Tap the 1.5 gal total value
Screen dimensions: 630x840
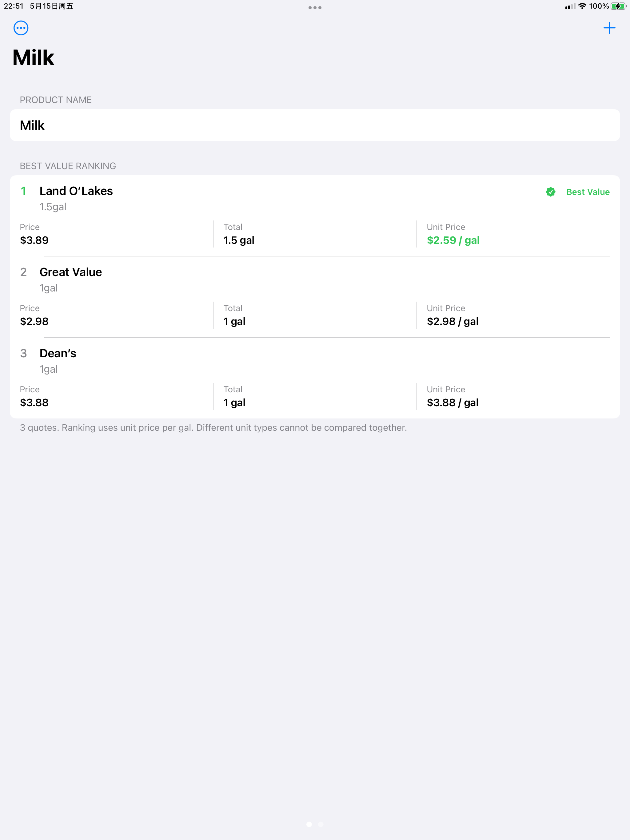tap(239, 240)
